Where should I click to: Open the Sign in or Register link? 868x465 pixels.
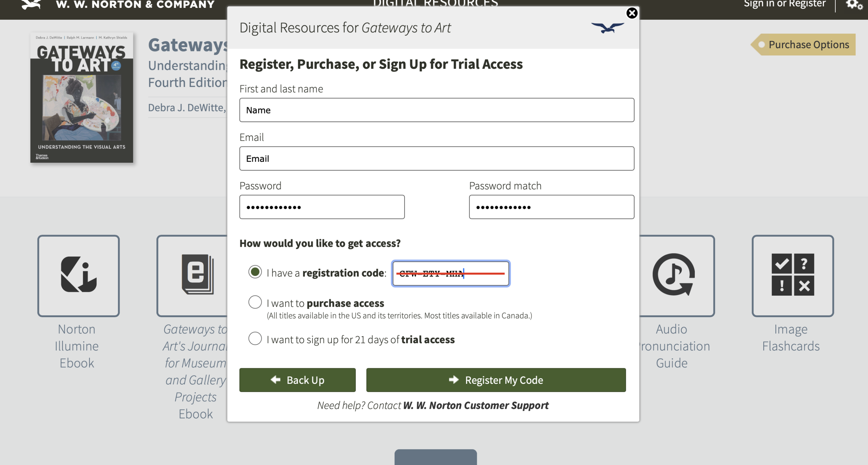[x=785, y=4]
